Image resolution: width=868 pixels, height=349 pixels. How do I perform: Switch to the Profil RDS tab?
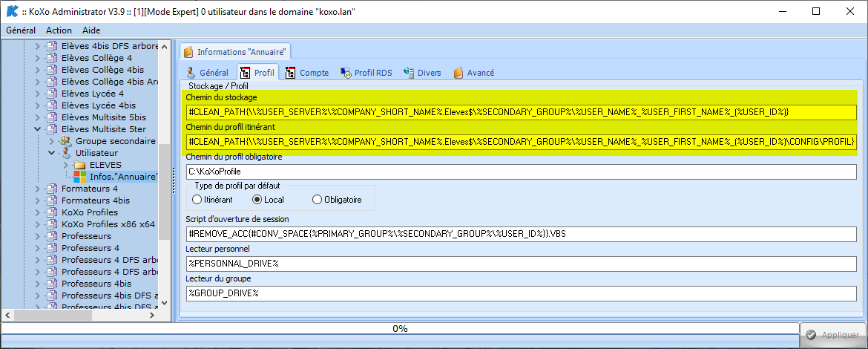pos(367,73)
